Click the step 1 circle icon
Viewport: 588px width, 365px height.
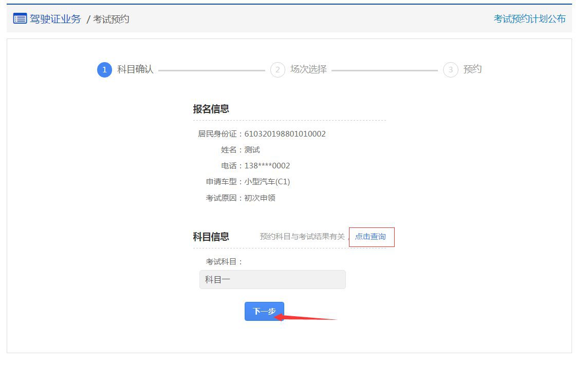click(x=104, y=70)
